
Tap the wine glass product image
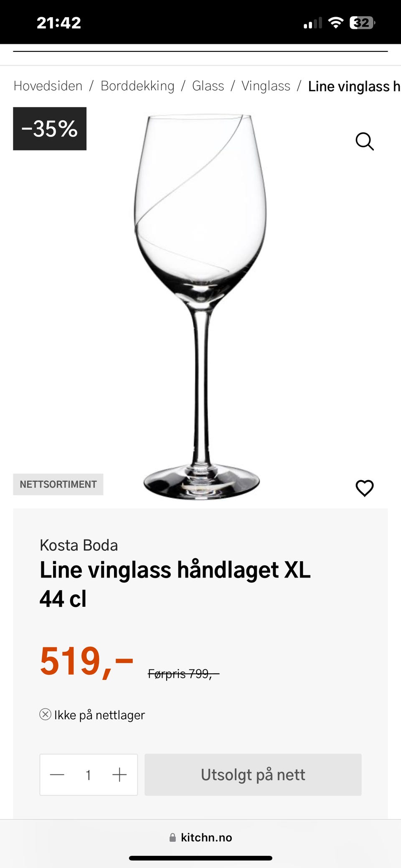pyautogui.click(x=201, y=307)
